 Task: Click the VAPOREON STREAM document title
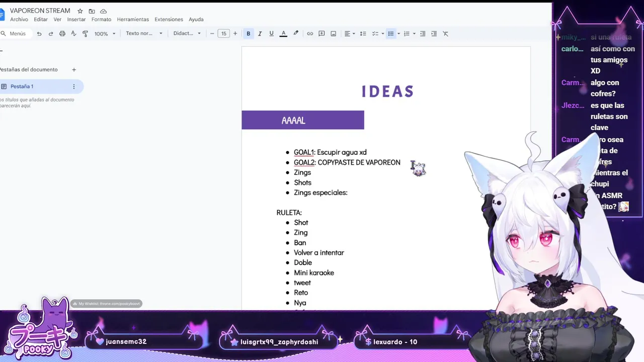[x=40, y=11]
